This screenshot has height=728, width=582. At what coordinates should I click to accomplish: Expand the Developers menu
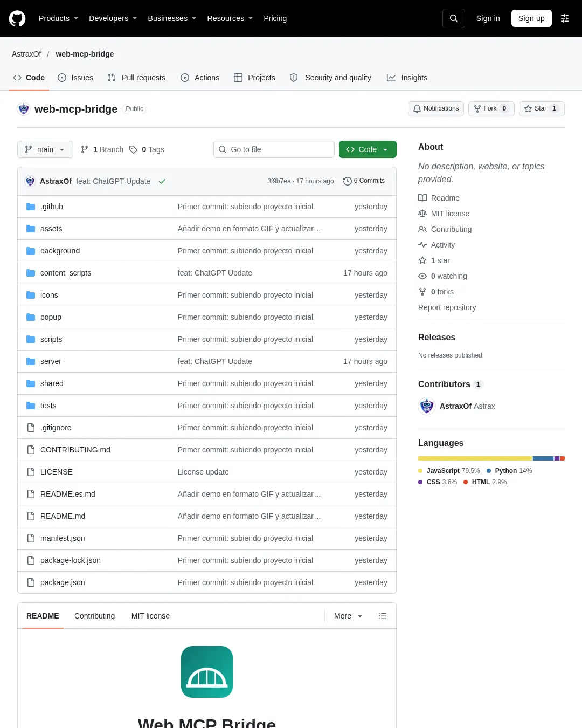[113, 18]
